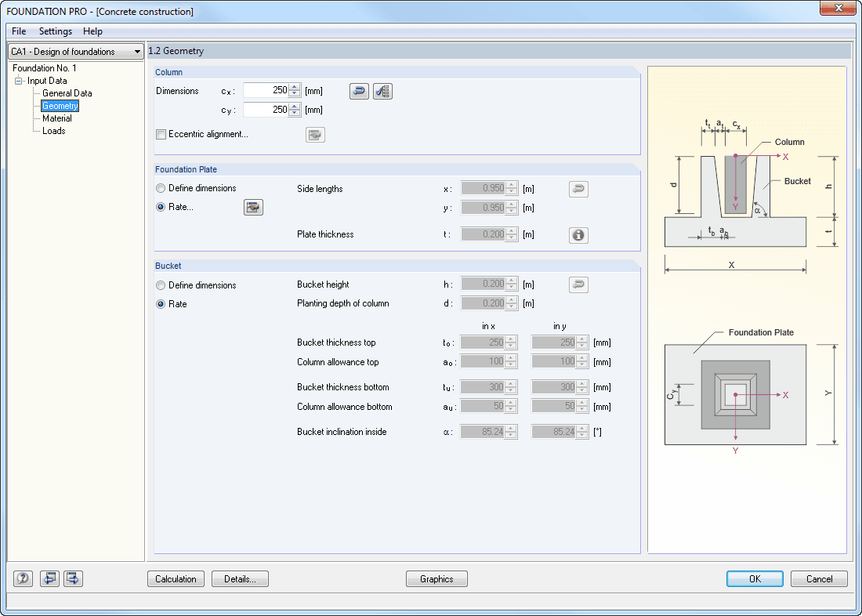Viewport: 862px width, 616px height.
Task: Select General Data in the tree
Action: 67,93
